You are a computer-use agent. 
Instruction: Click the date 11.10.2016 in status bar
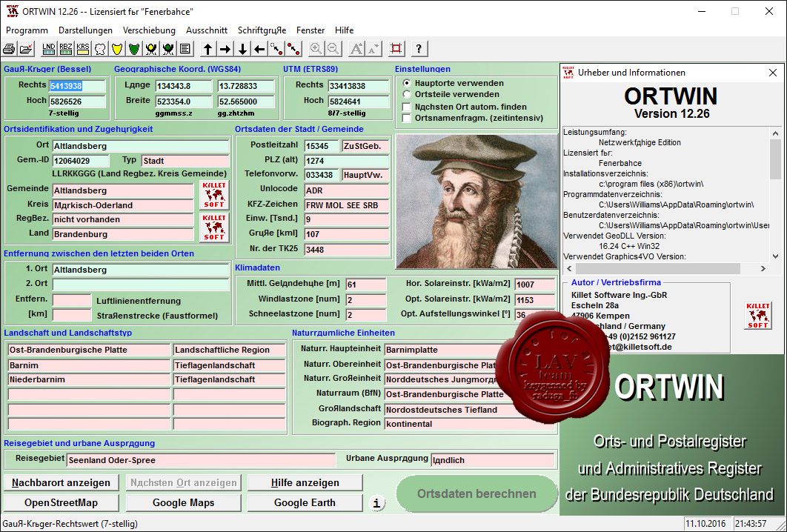pos(705,523)
